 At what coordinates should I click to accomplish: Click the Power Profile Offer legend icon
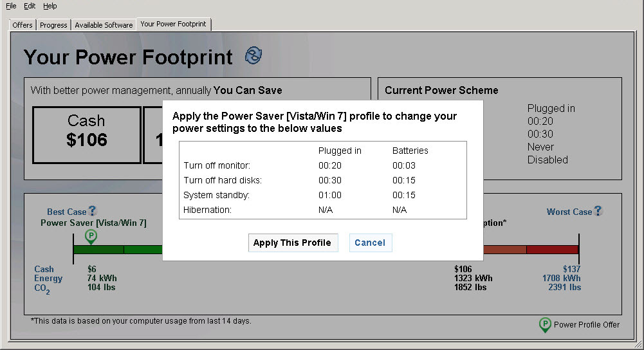[545, 324]
